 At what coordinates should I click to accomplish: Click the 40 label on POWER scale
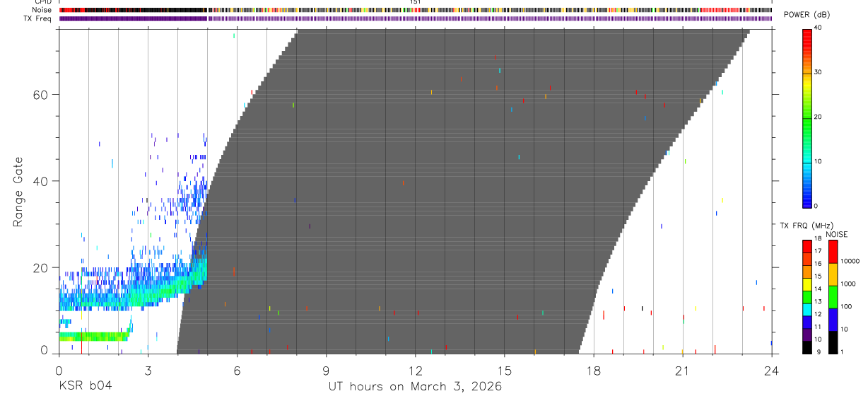(x=818, y=28)
